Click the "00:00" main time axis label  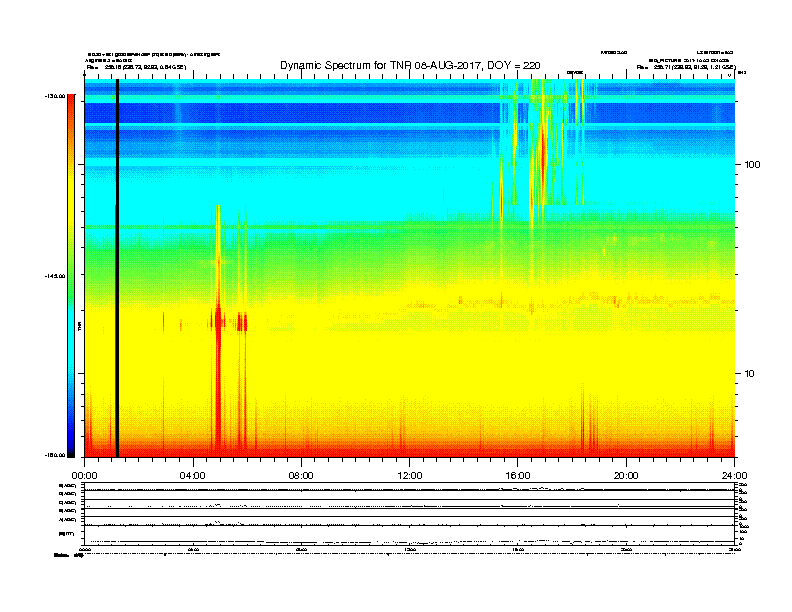[84, 476]
